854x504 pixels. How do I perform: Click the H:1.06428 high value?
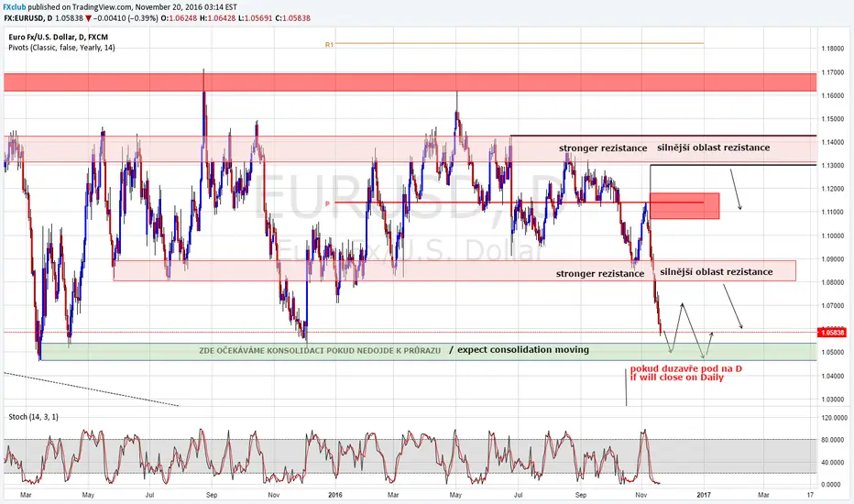tap(218, 18)
